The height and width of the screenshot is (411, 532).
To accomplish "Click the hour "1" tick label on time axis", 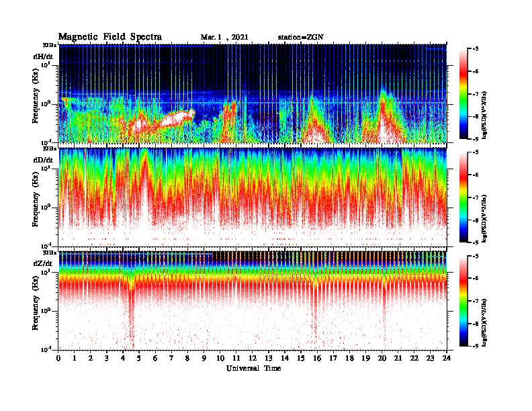I will point(75,358).
